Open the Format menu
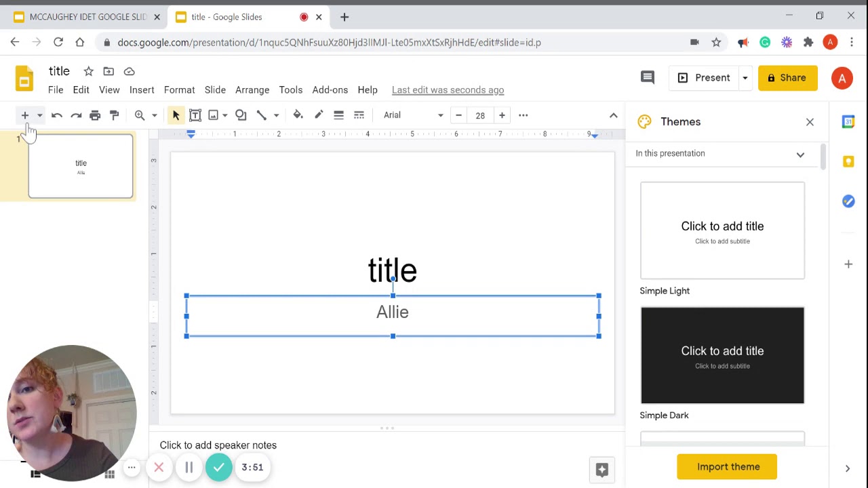This screenshot has width=868, height=488. (x=179, y=89)
